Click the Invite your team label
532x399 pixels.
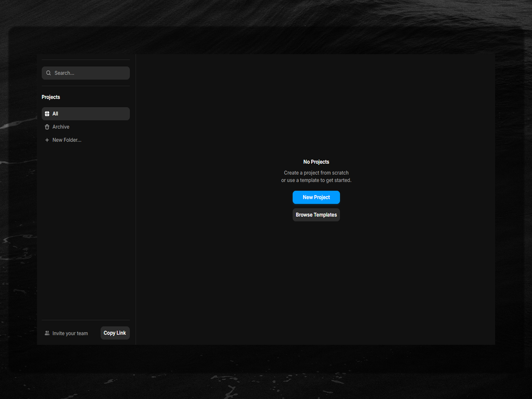[x=70, y=333]
